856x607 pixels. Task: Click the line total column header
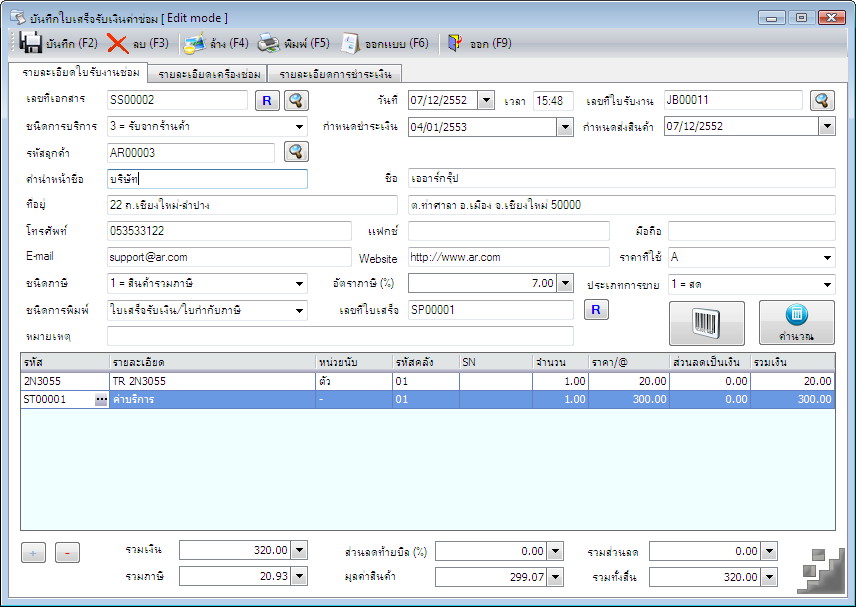[793, 362]
